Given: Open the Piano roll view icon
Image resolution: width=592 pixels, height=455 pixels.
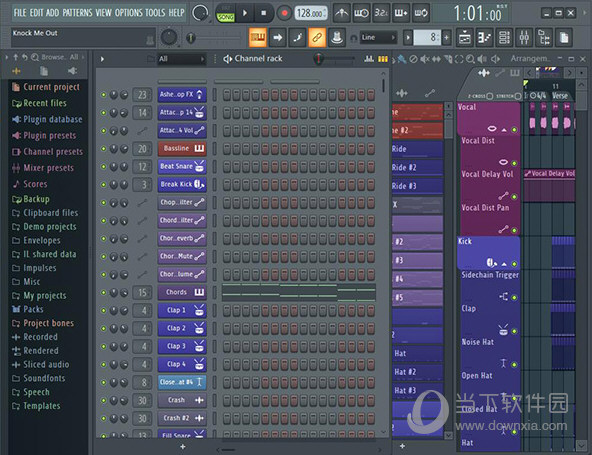Looking at the screenshot, I should point(485,37).
